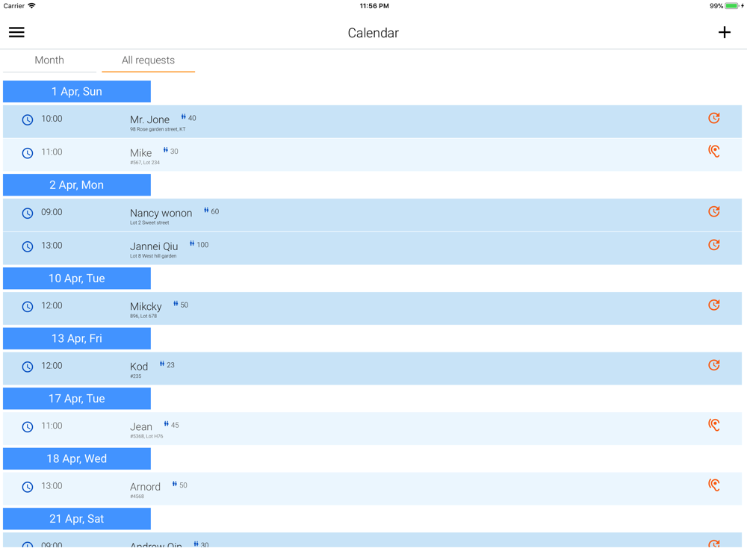The image size is (747, 560).
Task: Click the ear icon for Jean
Action: [713, 425]
